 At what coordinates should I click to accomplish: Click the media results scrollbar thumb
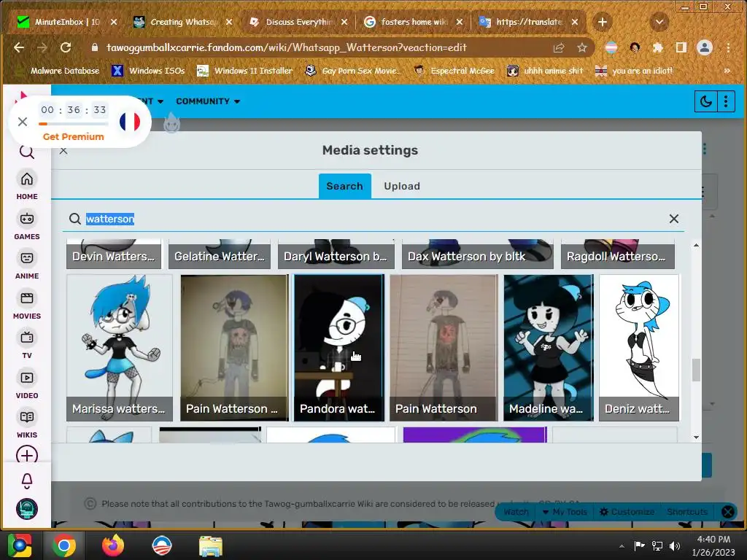(x=696, y=370)
